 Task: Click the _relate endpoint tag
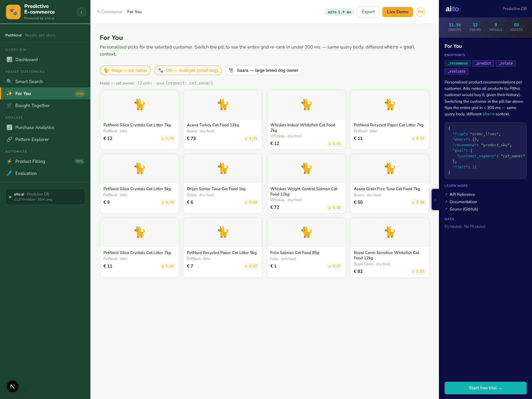click(x=506, y=63)
